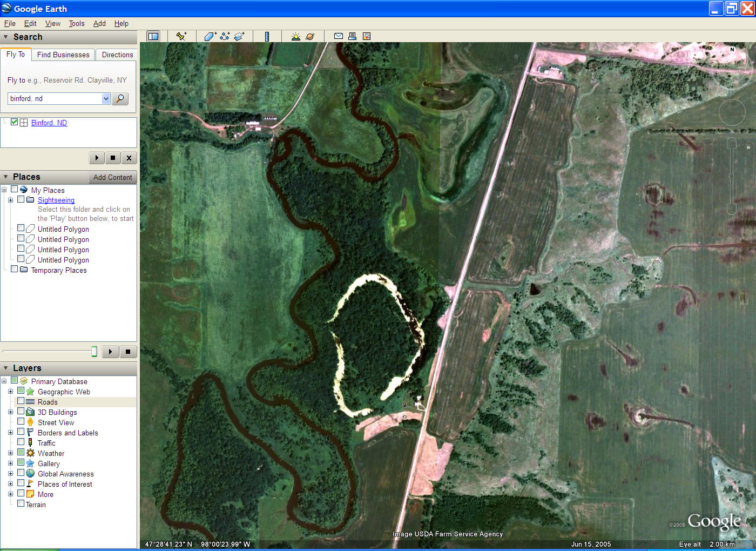Screen dimensions: 756x551
Task: Add a placemark with pushpin tool
Action: (181, 36)
